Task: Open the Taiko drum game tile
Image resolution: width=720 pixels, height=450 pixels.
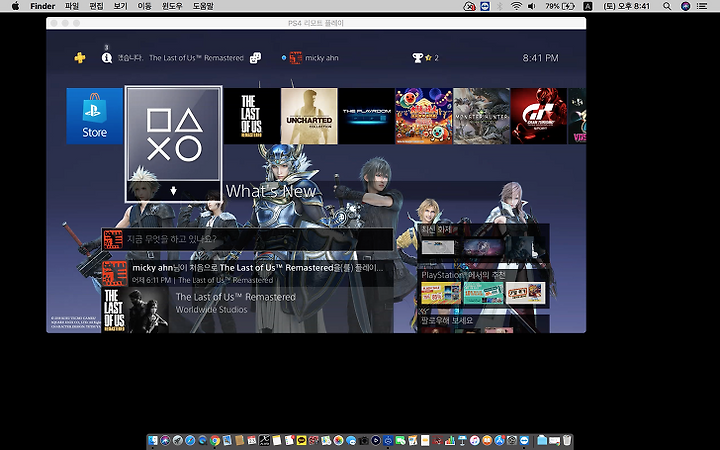Action: [424, 116]
